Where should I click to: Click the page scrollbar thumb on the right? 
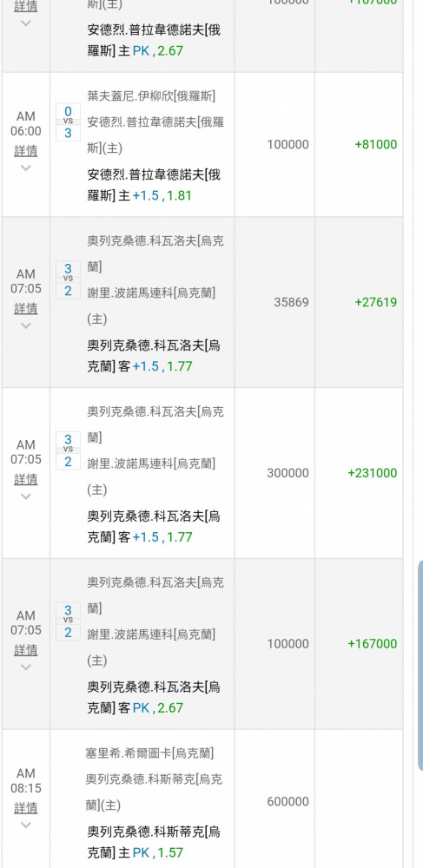pyautogui.click(x=420, y=666)
